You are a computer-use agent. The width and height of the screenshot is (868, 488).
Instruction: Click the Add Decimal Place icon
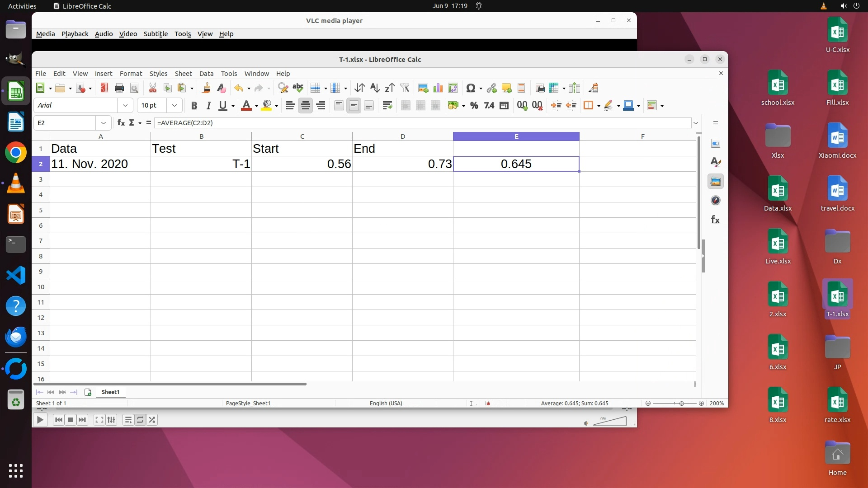click(x=522, y=106)
